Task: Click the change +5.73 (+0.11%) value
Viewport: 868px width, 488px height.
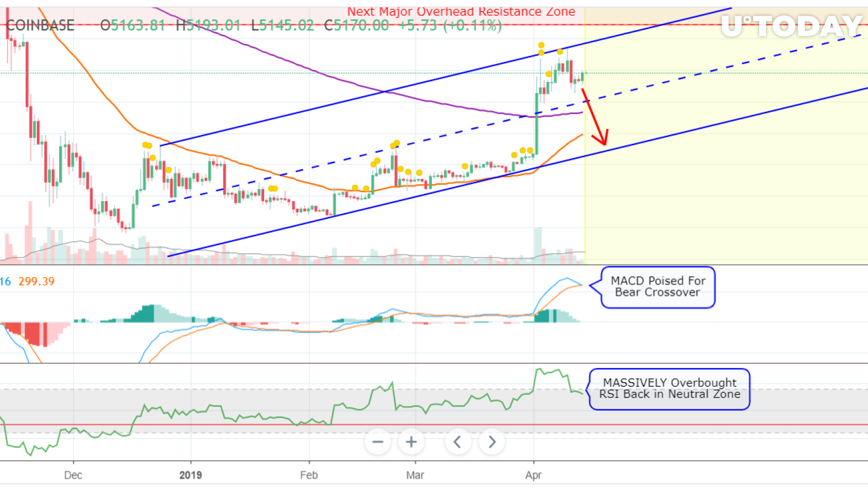Action: [x=450, y=25]
